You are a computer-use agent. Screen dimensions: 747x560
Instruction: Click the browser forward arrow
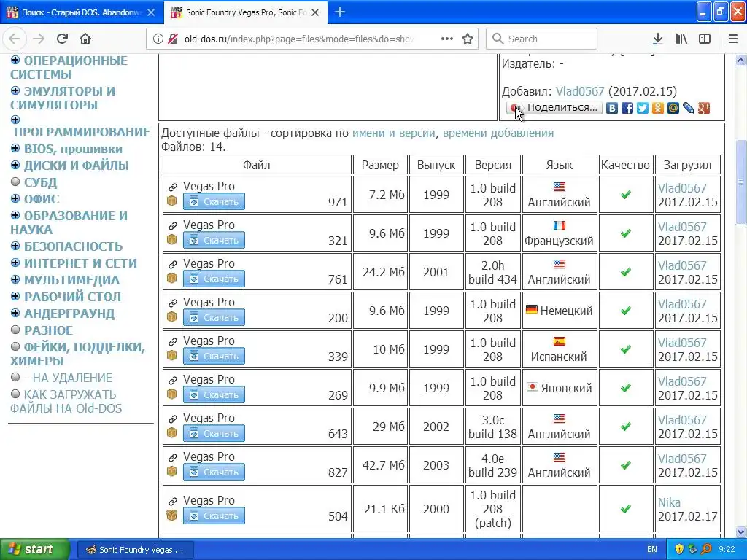click(39, 39)
